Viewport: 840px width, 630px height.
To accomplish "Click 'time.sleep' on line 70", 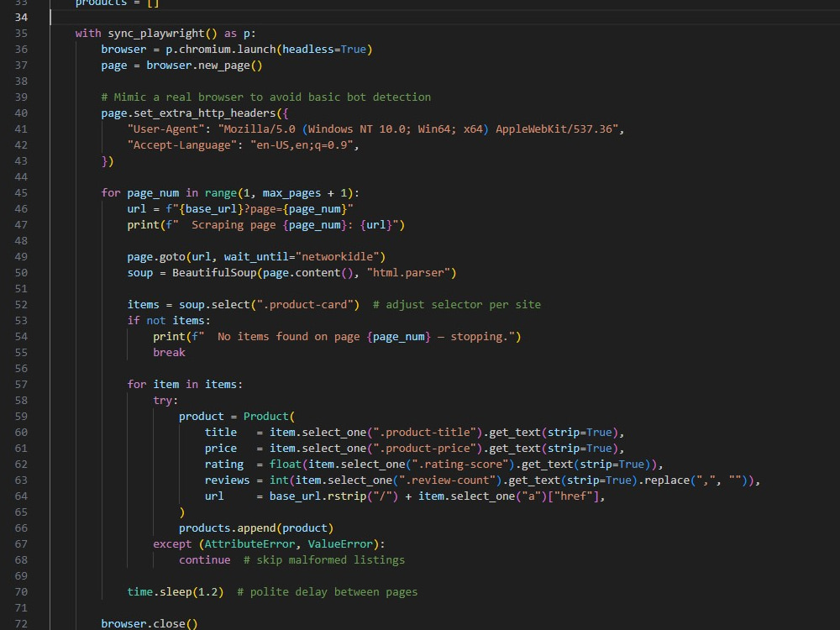I will [160, 592].
